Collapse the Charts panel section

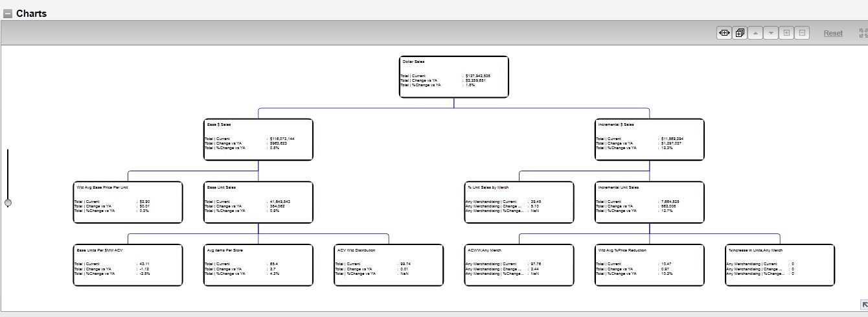coord(8,14)
